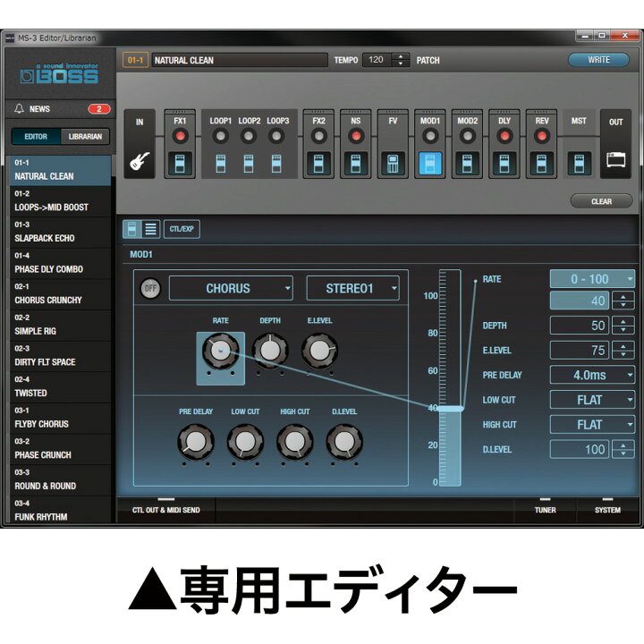
Task: Click the TEMPO value field 120
Action: coord(377,60)
